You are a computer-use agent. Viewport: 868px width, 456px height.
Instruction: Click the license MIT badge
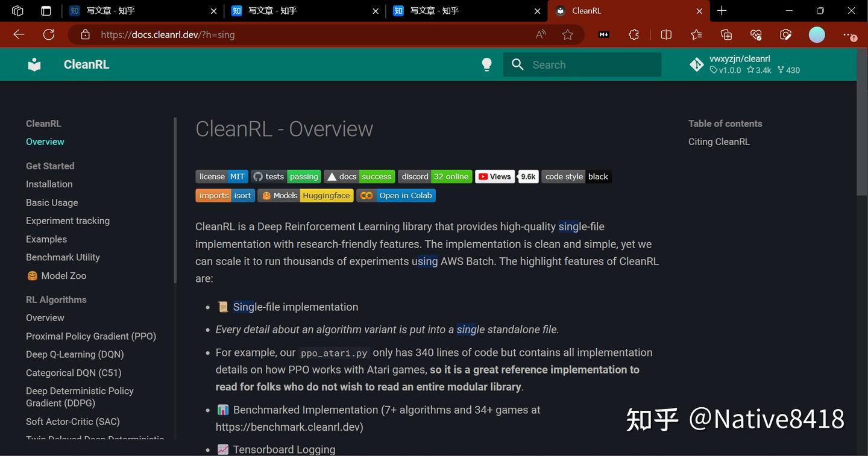click(x=222, y=176)
